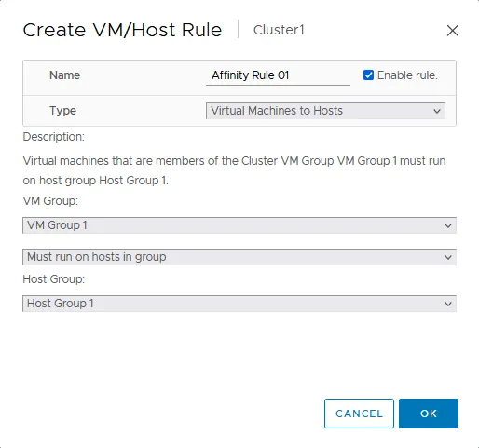Image resolution: width=479 pixels, height=448 pixels.
Task: Open the VM Group 1 dropdown
Action: coord(239,225)
